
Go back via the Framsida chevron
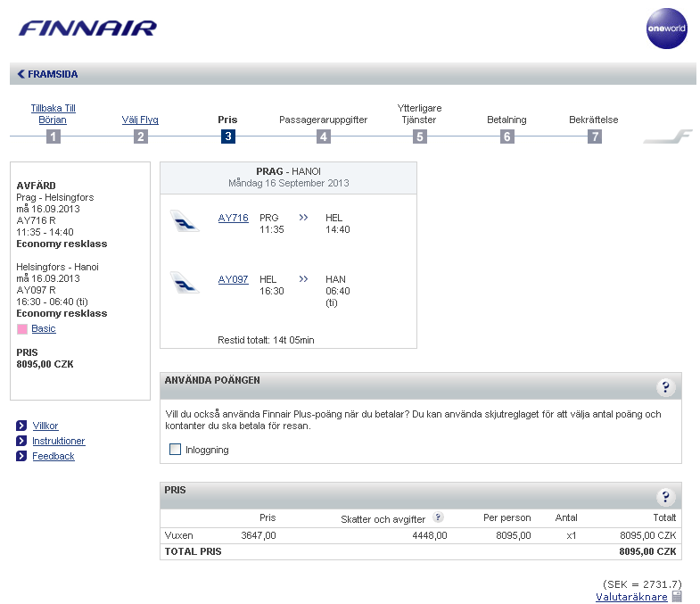point(21,74)
